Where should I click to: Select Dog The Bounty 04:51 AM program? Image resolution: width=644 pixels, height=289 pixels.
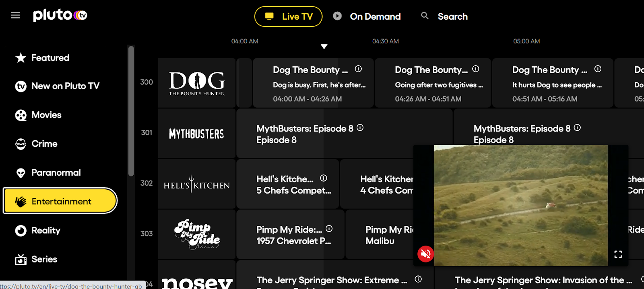[553, 83]
